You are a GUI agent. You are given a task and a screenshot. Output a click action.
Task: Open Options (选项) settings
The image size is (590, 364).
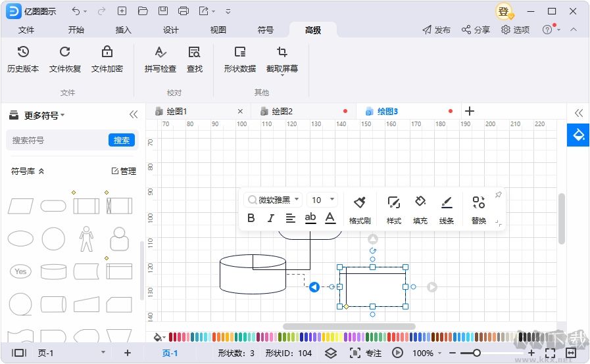coord(515,30)
